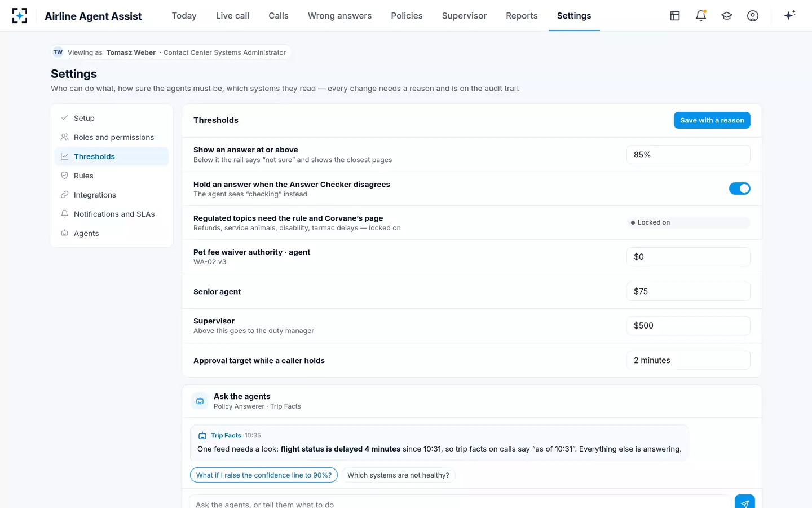812x508 pixels.
Task: Open Rules in settings sidebar
Action: (x=112, y=176)
